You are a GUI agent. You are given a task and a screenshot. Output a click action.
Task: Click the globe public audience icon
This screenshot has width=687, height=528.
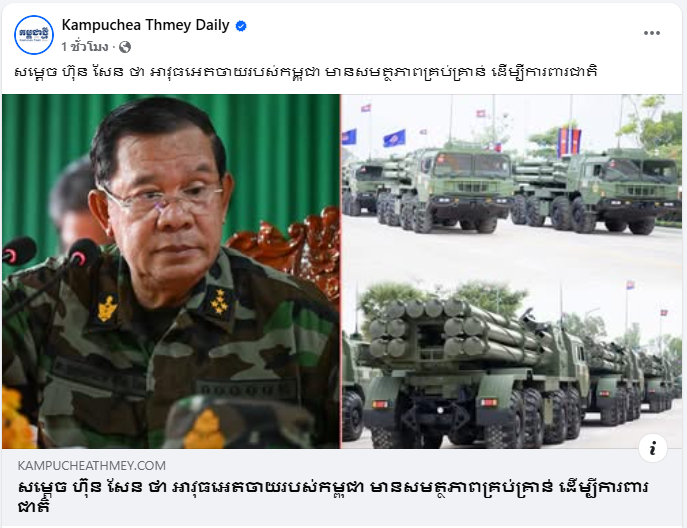(x=125, y=46)
